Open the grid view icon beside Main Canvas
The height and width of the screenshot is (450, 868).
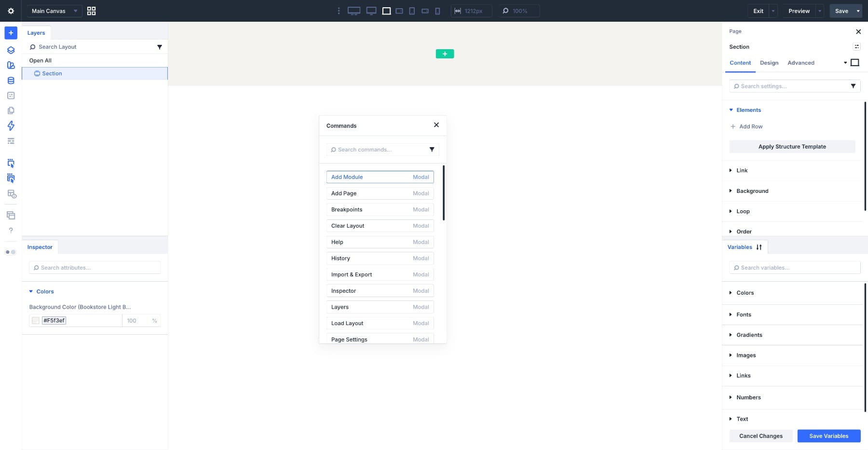[x=91, y=11]
